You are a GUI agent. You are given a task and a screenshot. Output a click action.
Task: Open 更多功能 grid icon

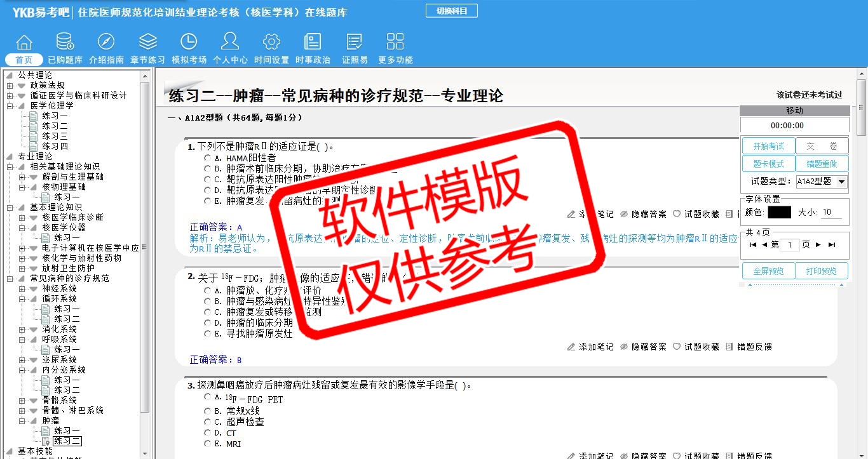pyautogui.click(x=395, y=43)
